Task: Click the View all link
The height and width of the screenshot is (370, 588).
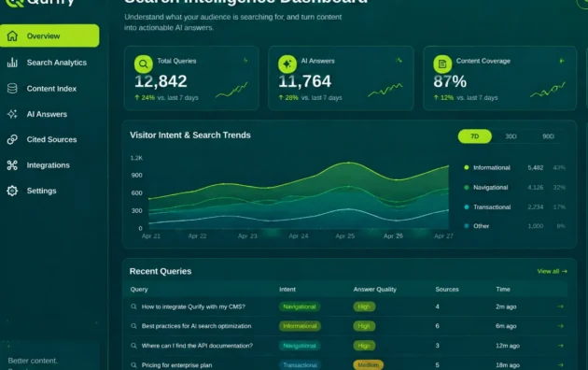Action: point(552,271)
